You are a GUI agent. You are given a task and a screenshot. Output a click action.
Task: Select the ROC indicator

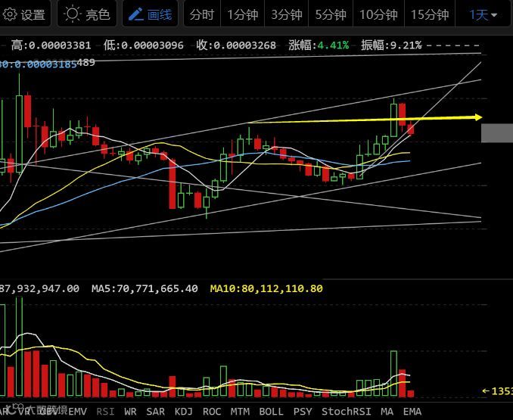coord(212,411)
